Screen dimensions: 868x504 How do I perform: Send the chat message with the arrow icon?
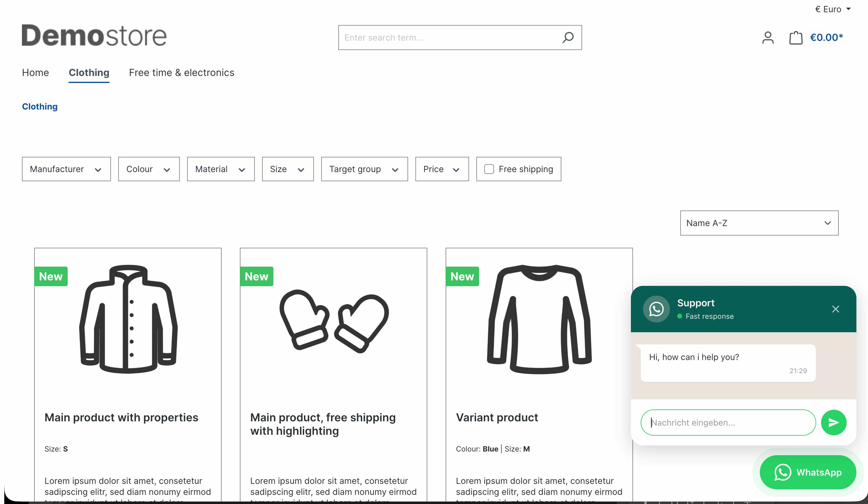click(834, 422)
